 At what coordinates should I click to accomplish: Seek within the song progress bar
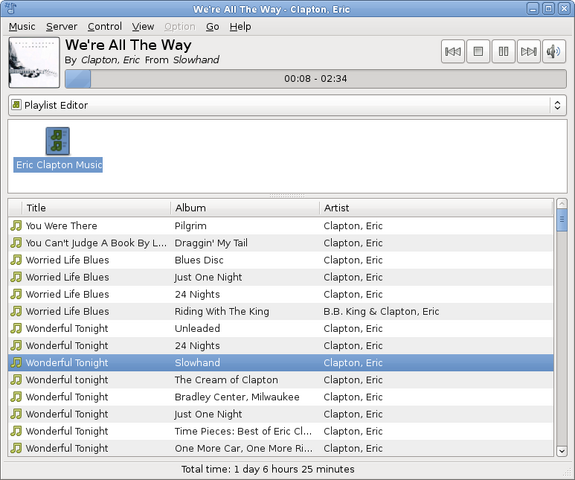coord(316,78)
